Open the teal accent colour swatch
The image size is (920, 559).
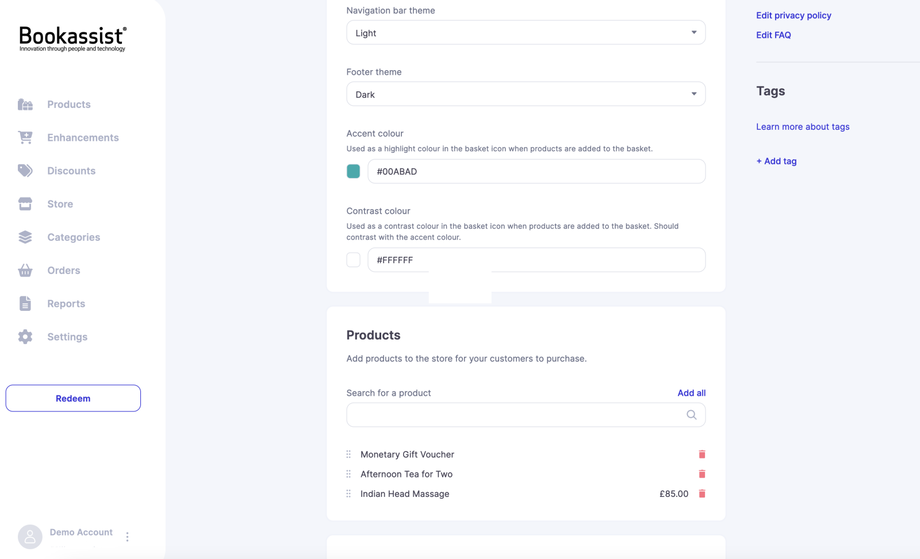[x=353, y=171]
